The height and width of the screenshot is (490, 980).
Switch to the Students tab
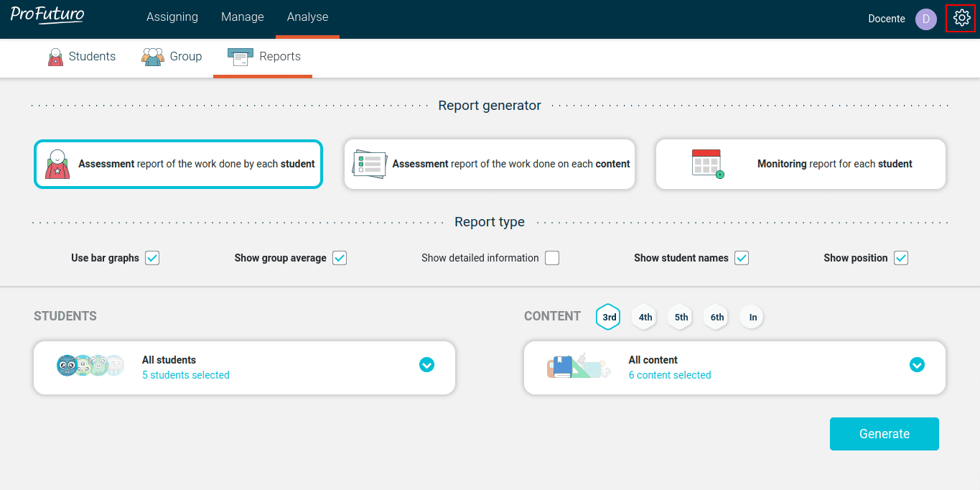click(x=81, y=57)
